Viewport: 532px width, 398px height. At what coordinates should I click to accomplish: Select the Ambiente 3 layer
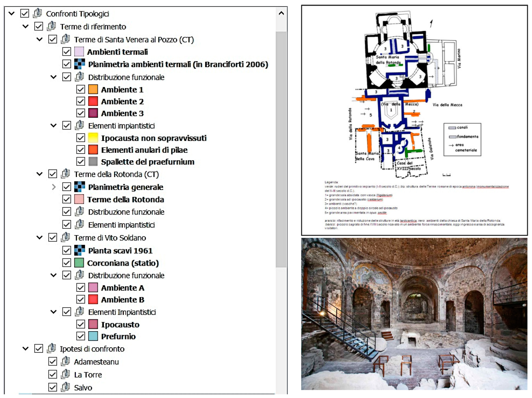pyautogui.click(x=122, y=113)
